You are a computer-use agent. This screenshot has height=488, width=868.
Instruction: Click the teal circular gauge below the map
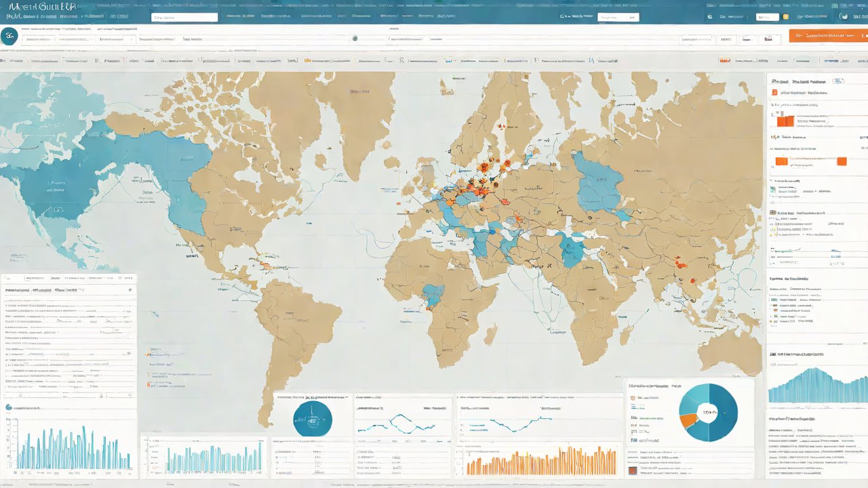pyautogui.click(x=313, y=419)
